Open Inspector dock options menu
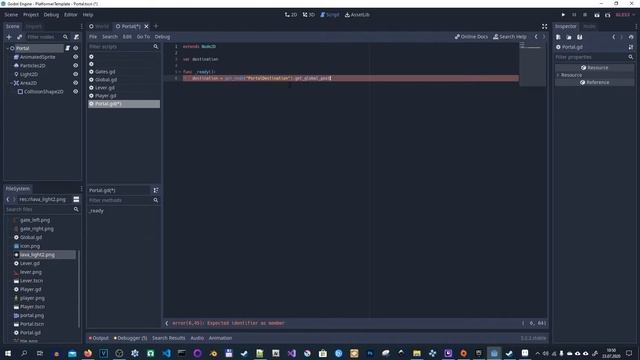 [x=636, y=26]
